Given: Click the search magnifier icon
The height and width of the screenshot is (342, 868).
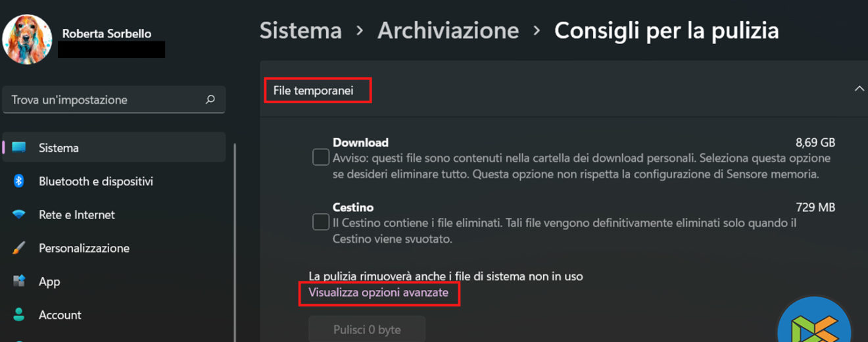Looking at the screenshot, I should pyautogui.click(x=210, y=100).
